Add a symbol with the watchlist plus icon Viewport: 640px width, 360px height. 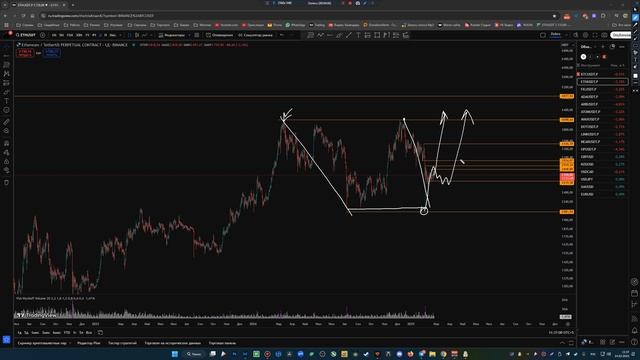(x=603, y=47)
